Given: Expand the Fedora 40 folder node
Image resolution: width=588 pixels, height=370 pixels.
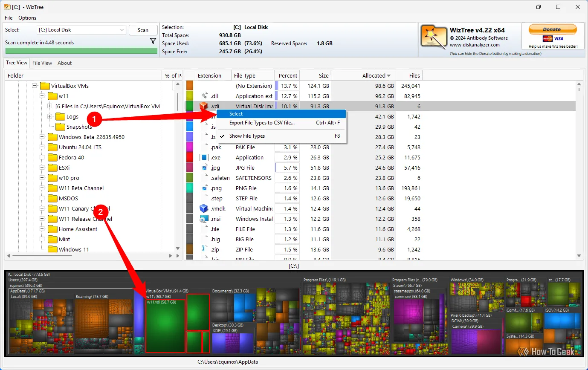Looking at the screenshot, I should [x=42, y=157].
